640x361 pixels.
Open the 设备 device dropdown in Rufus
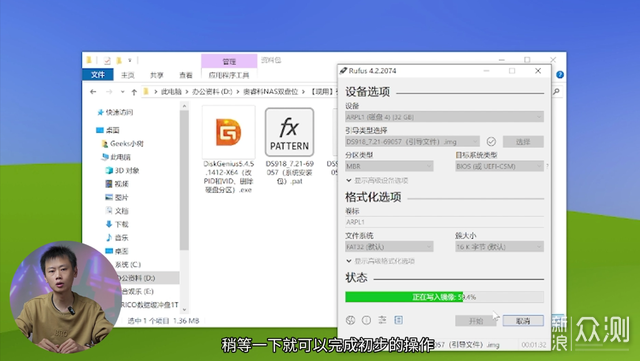444,117
